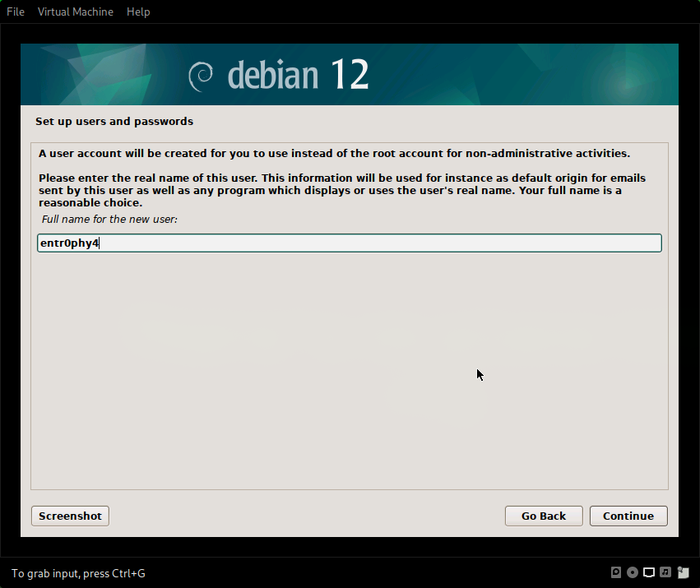Open the Help menu
The width and height of the screenshot is (700, 588).
point(137,12)
